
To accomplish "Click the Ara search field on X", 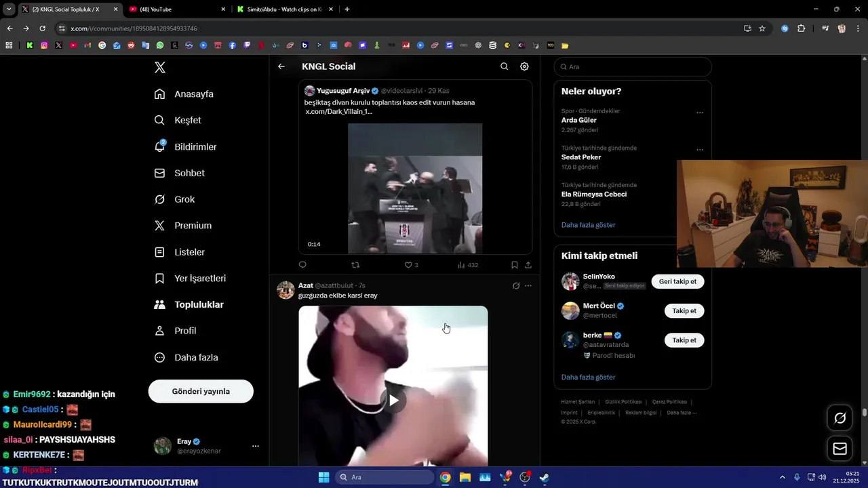I will 633,67.
